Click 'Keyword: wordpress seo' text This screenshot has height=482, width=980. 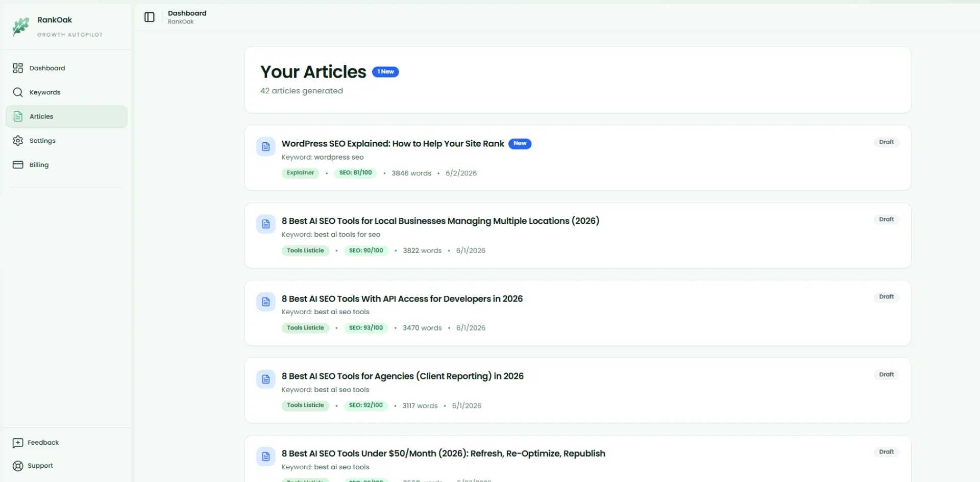[323, 158]
